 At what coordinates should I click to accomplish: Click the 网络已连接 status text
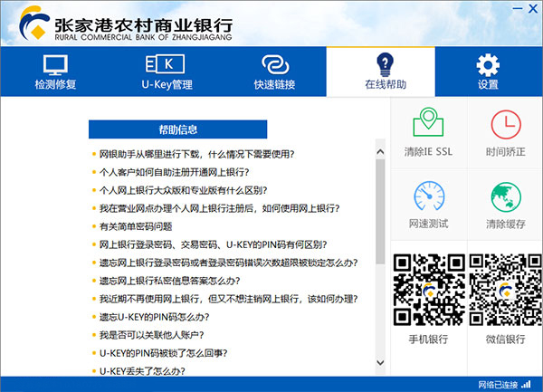(498, 385)
